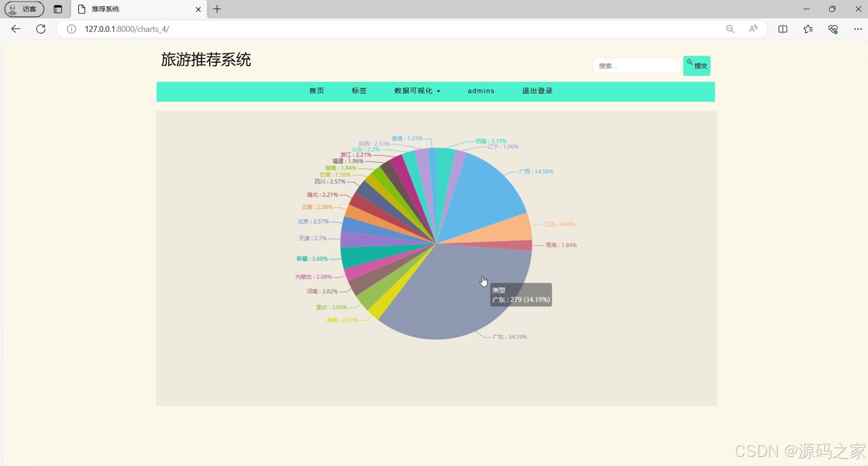Image resolution: width=868 pixels, height=466 pixels.
Task: Open a new tab with the plus icon
Action: [217, 9]
